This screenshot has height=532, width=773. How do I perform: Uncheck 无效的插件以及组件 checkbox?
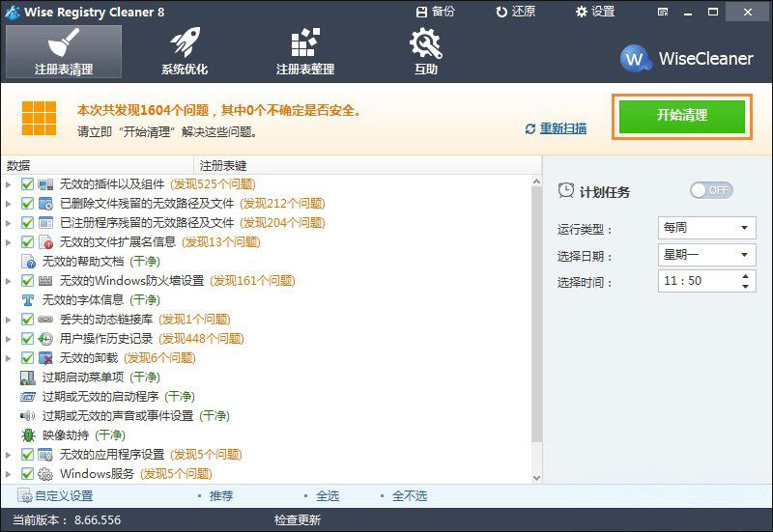click(x=27, y=184)
